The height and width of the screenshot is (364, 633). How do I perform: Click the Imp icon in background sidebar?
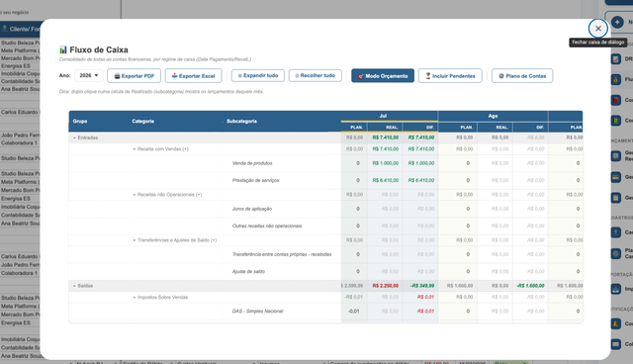615,289
